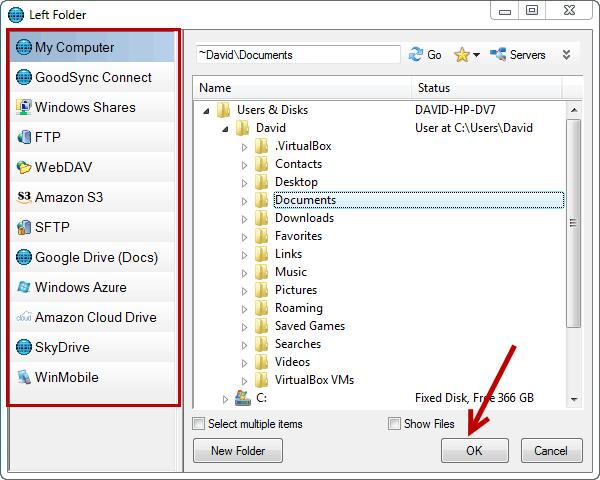Screen dimensions: 600x480
Task: Select the WebDAV folder icon
Action: 24,167
